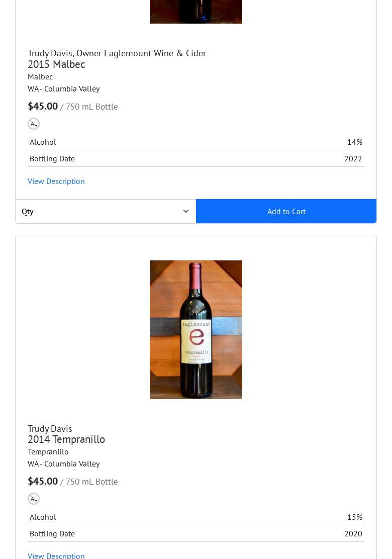Viewport: 392px width, 559px height.
Task: Open the 2015 Malbec product title
Action: (56, 64)
